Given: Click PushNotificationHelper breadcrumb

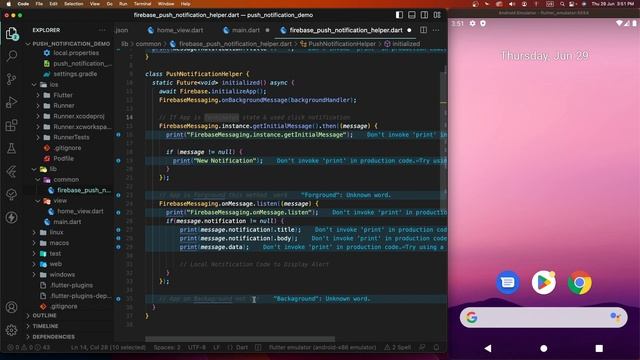Looking at the screenshot, I should click(x=338, y=44).
